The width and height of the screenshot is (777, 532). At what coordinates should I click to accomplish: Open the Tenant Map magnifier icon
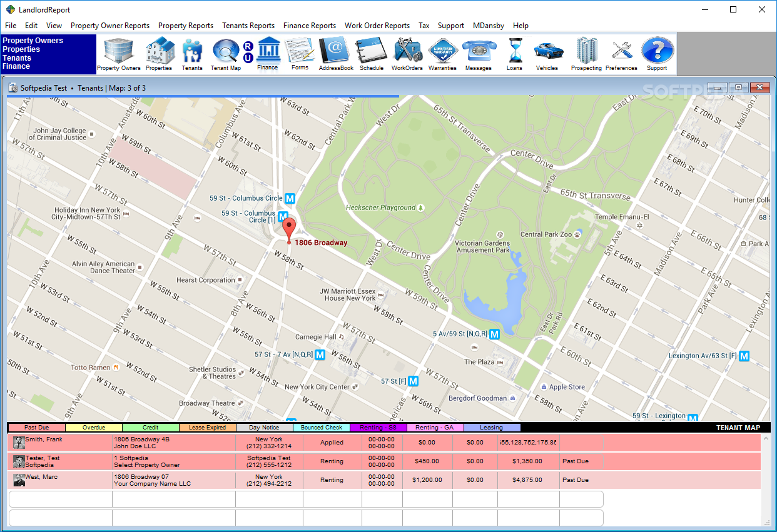tap(225, 54)
